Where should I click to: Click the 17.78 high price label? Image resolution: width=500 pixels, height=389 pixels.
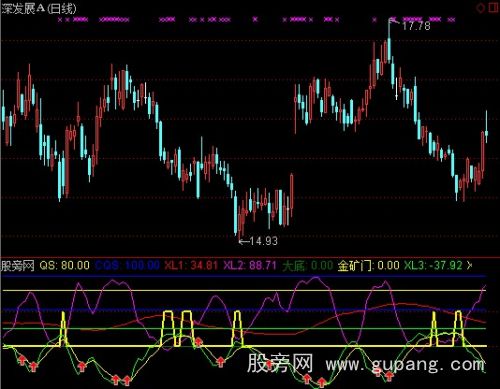416,26
